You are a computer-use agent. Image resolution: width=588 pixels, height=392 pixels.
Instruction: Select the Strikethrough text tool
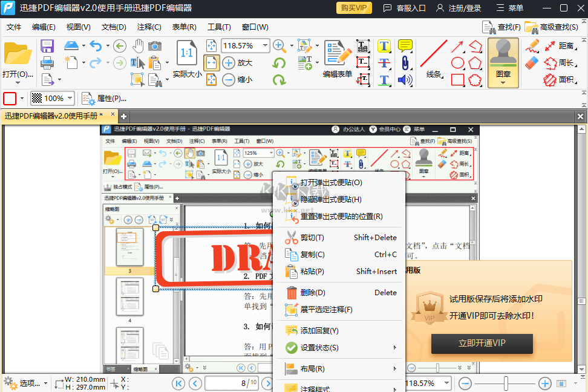click(x=384, y=62)
